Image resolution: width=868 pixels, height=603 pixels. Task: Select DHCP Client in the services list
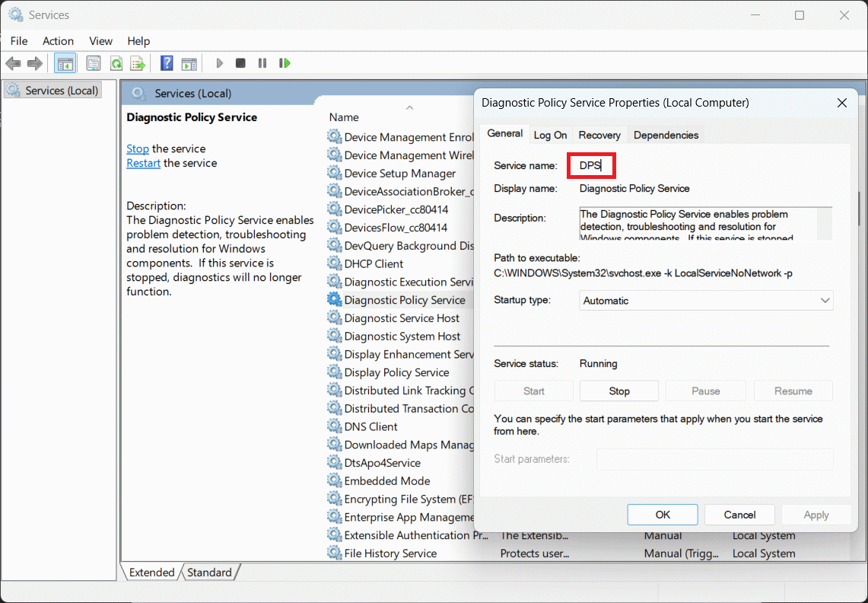[x=374, y=264]
